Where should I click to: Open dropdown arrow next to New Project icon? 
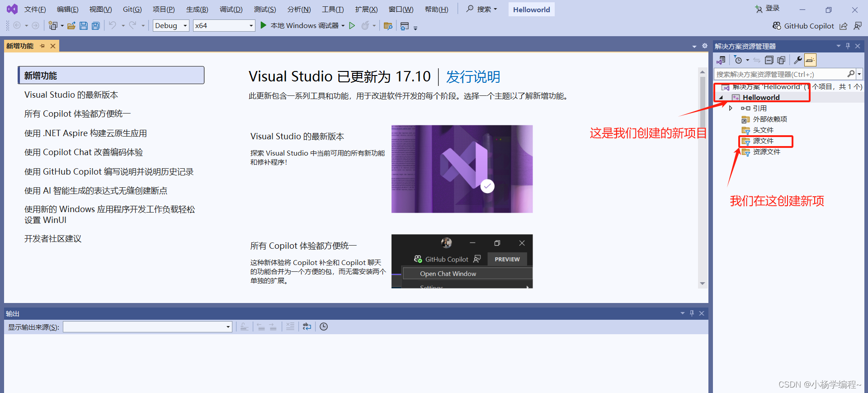point(62,26)
